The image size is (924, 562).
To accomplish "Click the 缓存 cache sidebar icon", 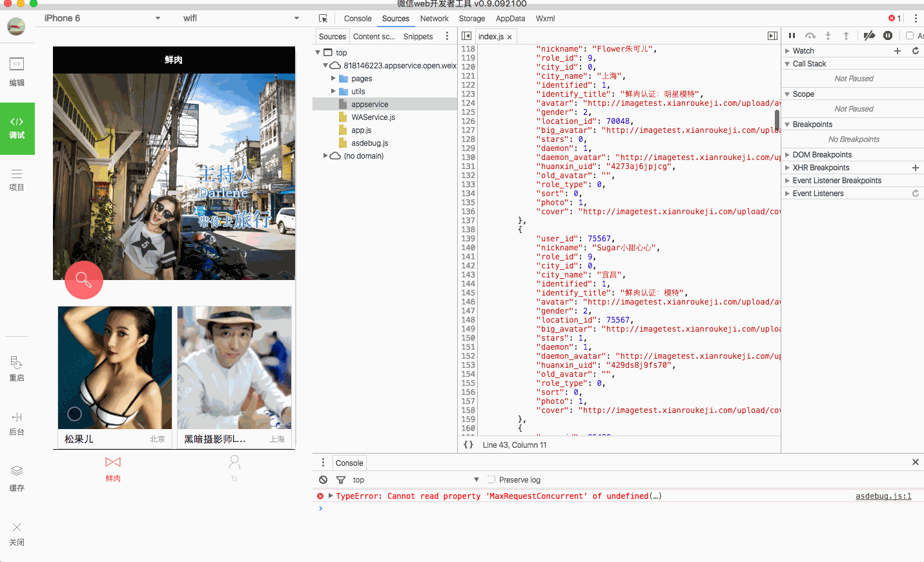I will (x=17, y=479).
